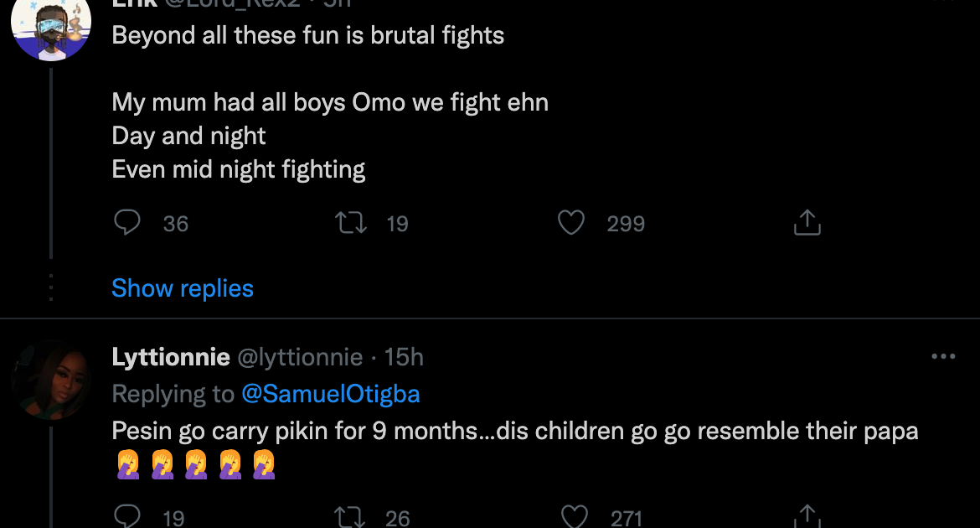Share Lyttionnie's tweet
The height and width of the screenshot is (528, 980).
806,517
